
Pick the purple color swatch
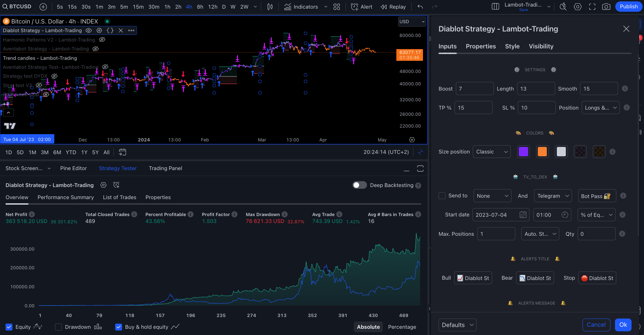coord(523,152)
